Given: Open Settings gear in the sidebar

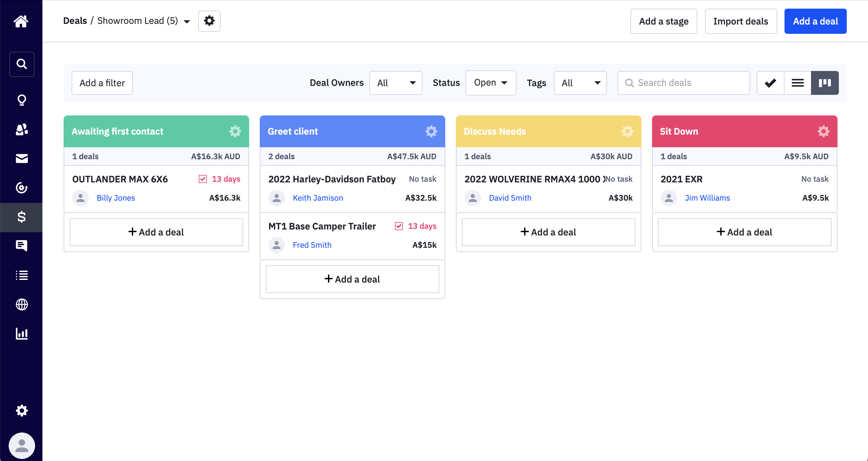Looking at the screenshot, I should (x=22, y=410).
